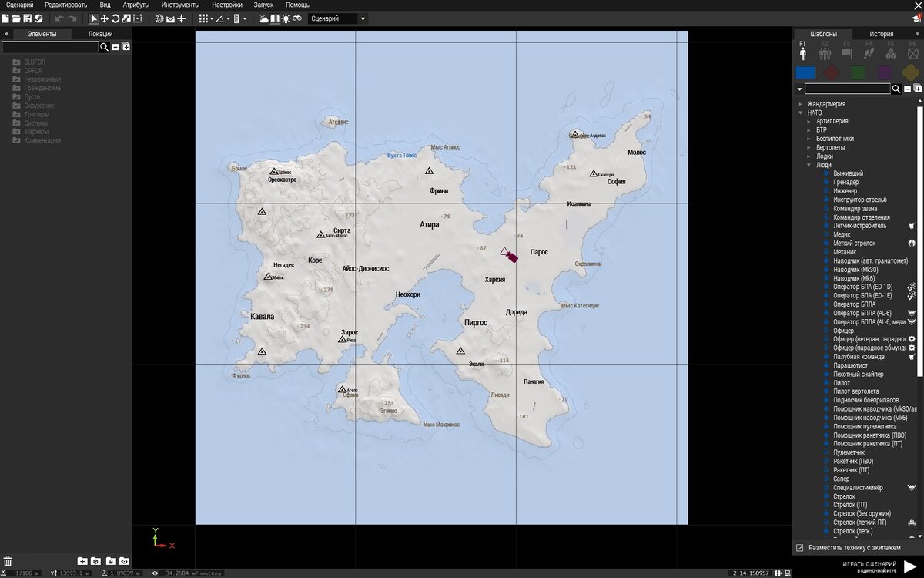Toggle the Независимые layer checkbox

click(x=16, y=79)
